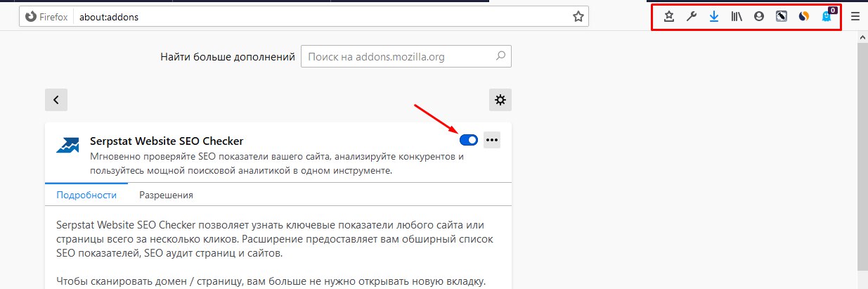Viewport: 868px width, 289px height.
Task: Open the SimilarWeb extension icon
Action: 804,17
